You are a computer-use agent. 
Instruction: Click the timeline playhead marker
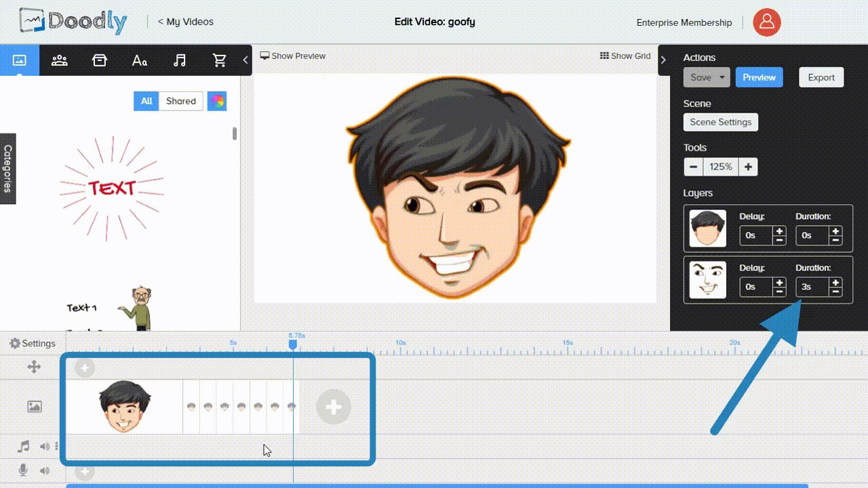click(293, 344)
